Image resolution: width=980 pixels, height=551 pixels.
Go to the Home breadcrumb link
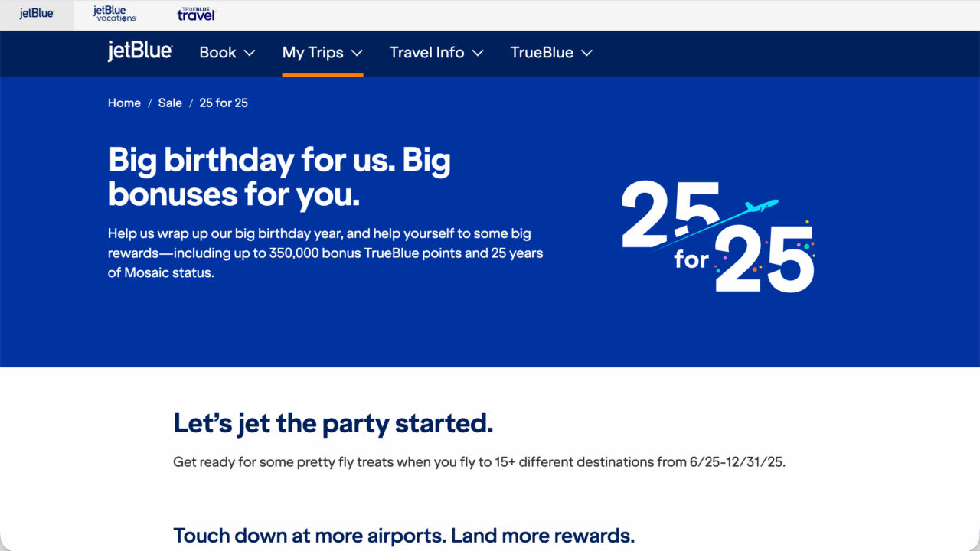(x=124, y=103)
